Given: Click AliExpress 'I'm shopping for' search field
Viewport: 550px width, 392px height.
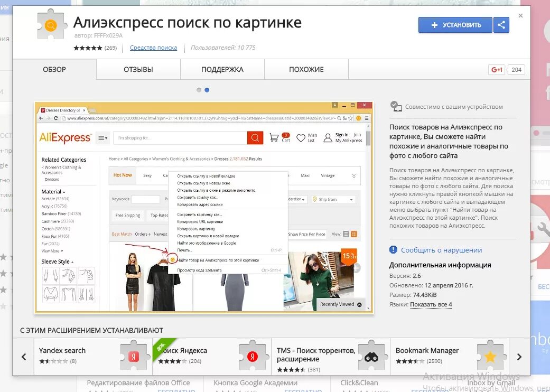Looking at the screenshot, I should [180, 138].
